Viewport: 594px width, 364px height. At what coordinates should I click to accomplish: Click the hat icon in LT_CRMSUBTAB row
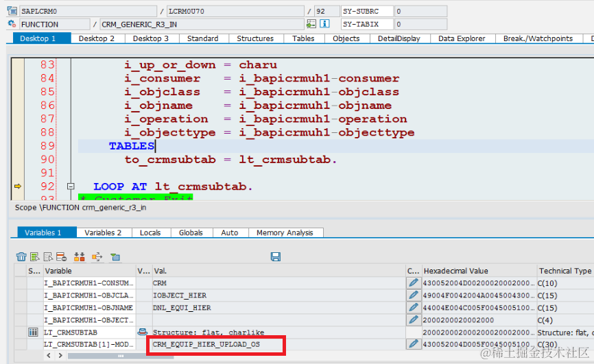[143, 332]
